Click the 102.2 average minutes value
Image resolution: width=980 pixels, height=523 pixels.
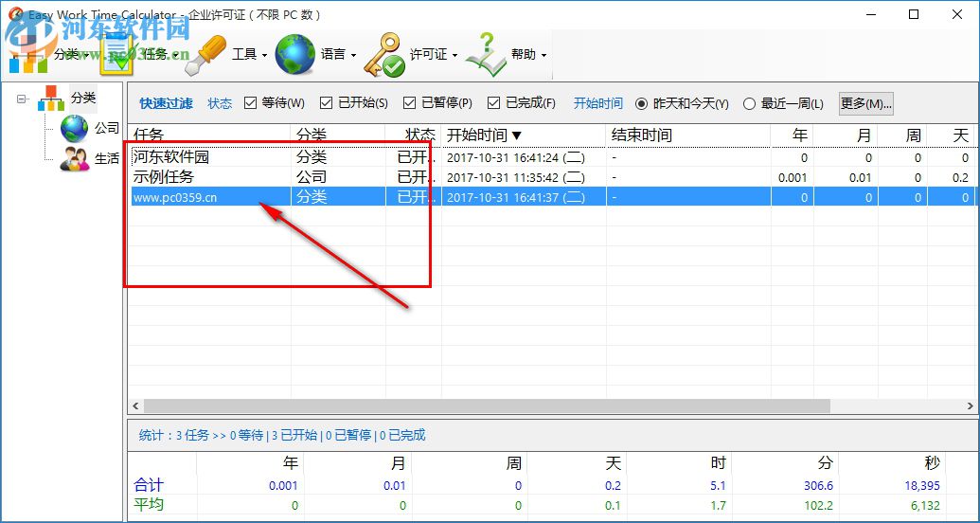point(817,506)
